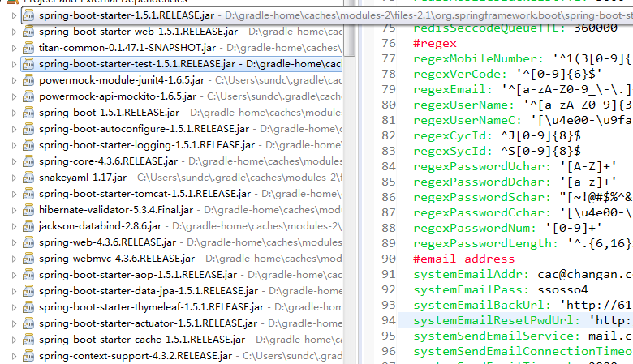Click '#email address' comment on line 90
633x364 pixels.
(x=464, y=259)
